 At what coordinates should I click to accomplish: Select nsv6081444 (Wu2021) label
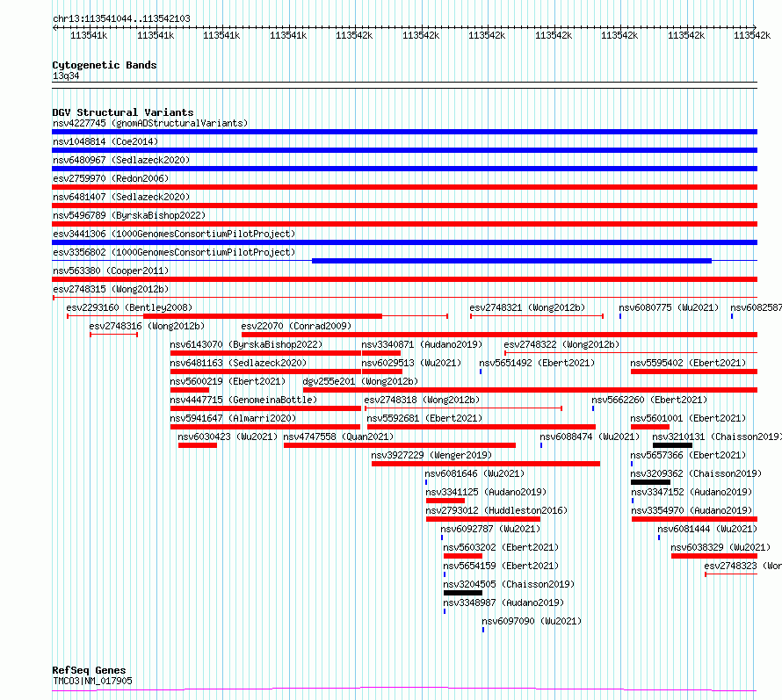click(707, 529)
